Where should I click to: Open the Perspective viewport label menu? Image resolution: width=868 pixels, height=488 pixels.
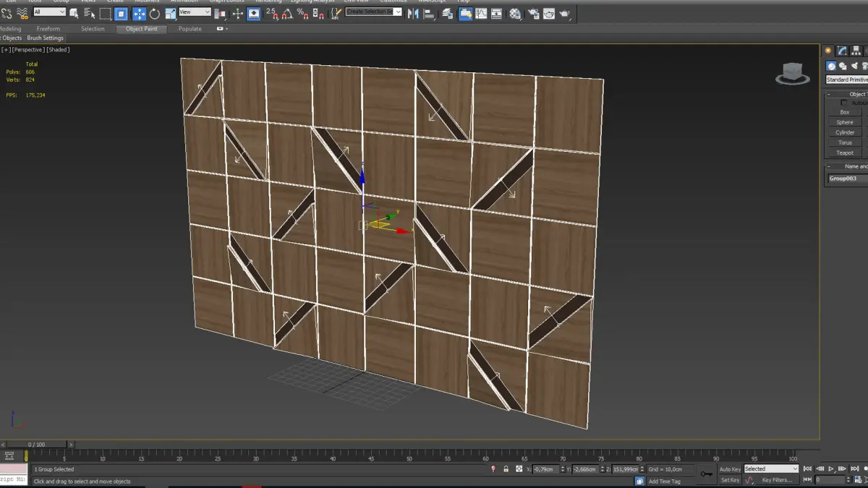pyautogui.click(x=28, y=50)
